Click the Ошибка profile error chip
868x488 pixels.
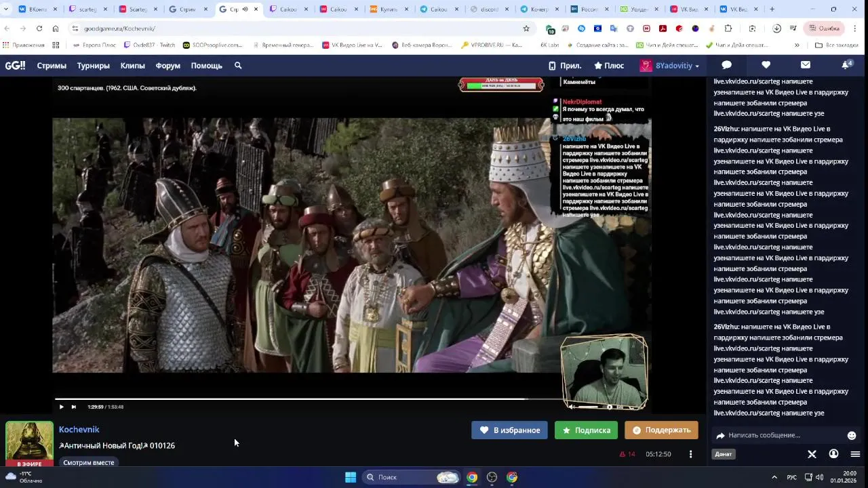click(823, 28)
